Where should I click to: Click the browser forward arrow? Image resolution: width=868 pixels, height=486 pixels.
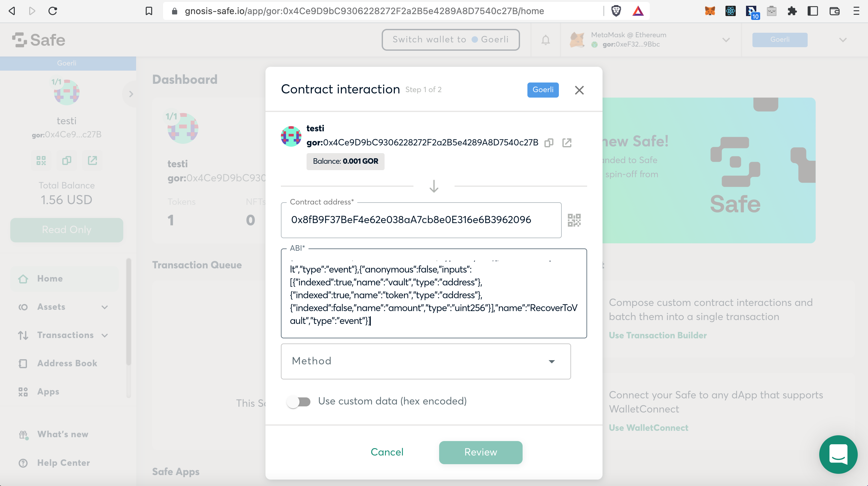pos(32,11)
